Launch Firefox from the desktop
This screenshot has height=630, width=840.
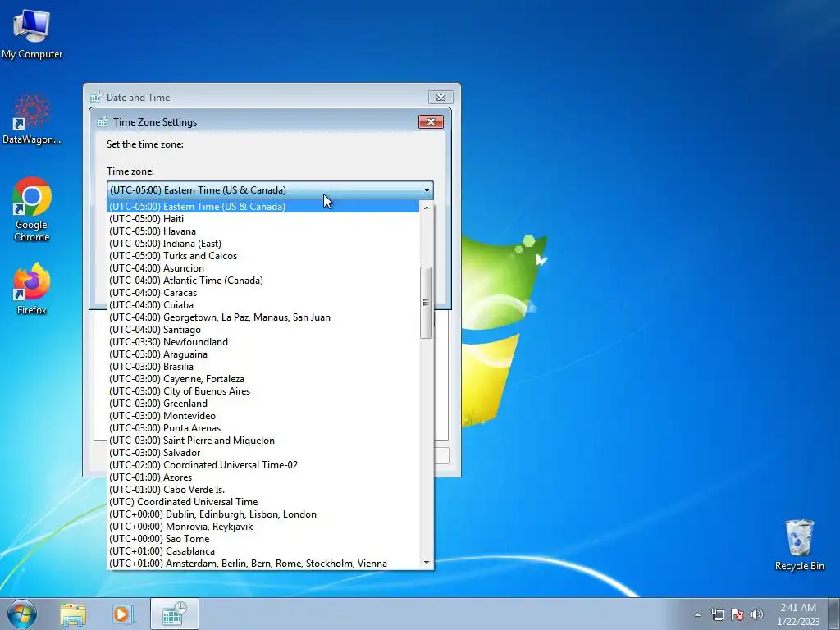pos(32,289)
